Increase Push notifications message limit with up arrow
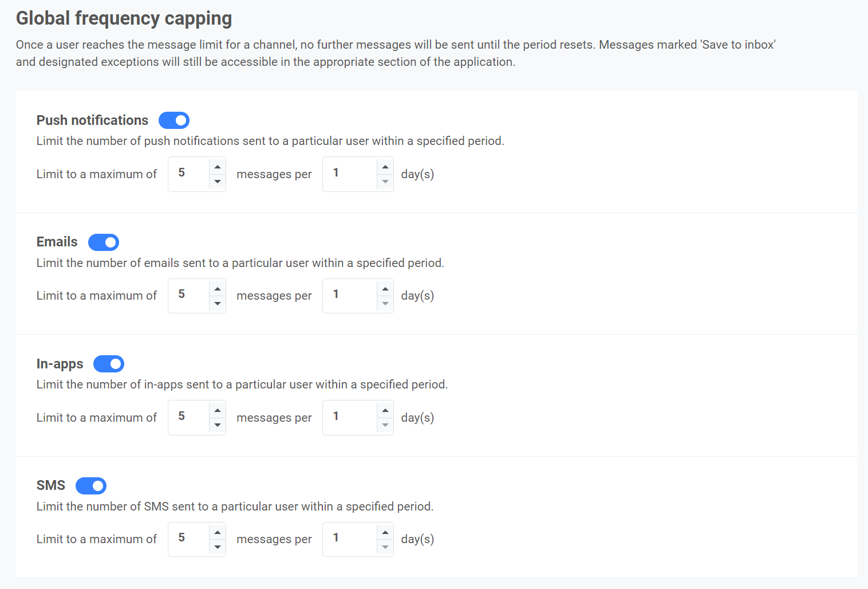This screenshot has width=868, height=589. 218,167
